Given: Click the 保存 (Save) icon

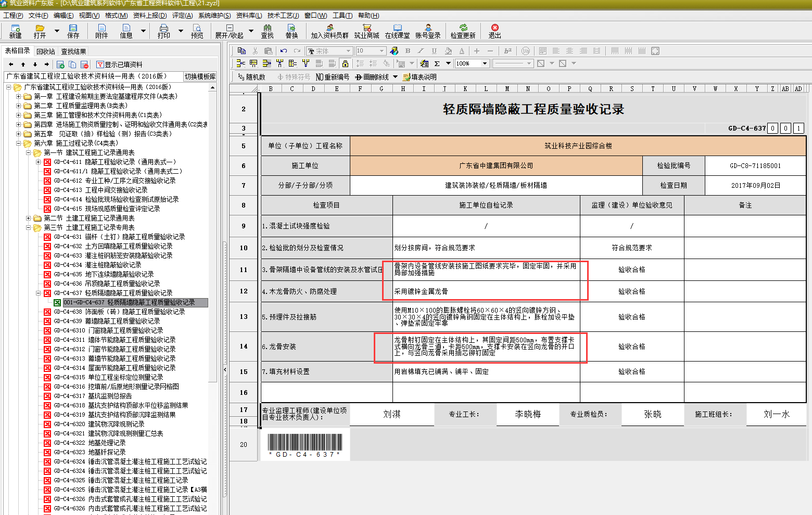Looking at the screenshot, I should point(73,31).
